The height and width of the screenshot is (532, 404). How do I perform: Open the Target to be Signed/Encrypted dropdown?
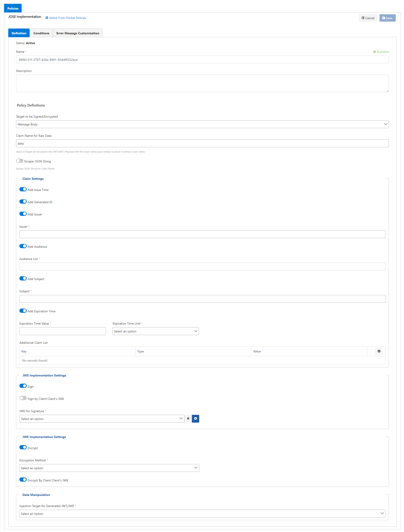(202, 124)
